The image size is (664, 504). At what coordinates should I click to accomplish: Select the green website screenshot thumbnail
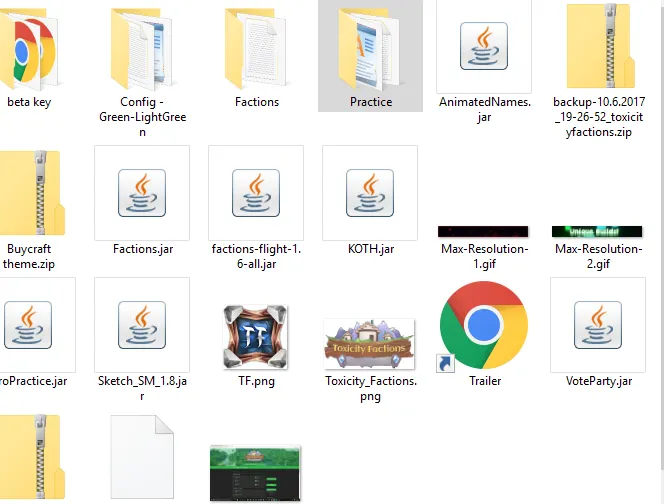click(x=255, y=473)
